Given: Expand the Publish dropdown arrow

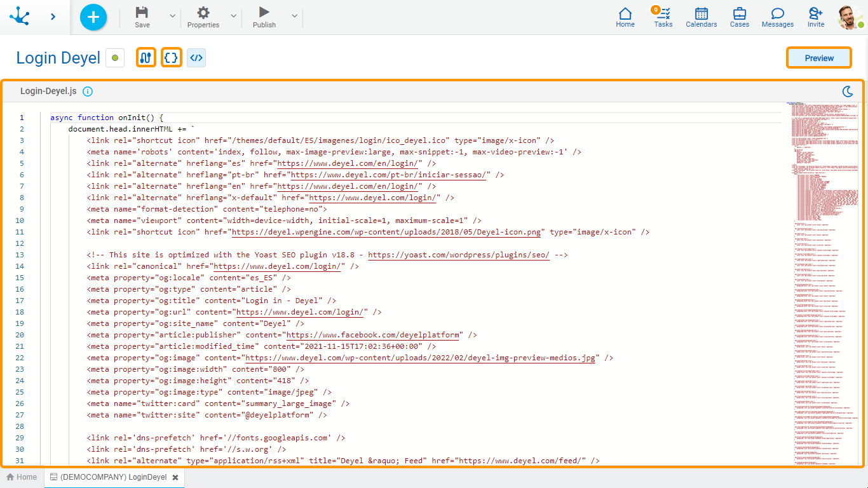Looking at the screenshot, I should click(x=294, y=16).
